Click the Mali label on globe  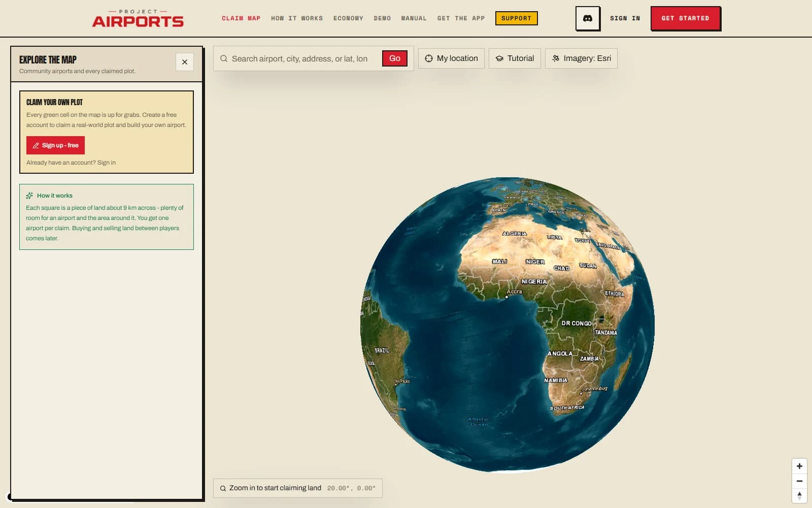point(499,261)
